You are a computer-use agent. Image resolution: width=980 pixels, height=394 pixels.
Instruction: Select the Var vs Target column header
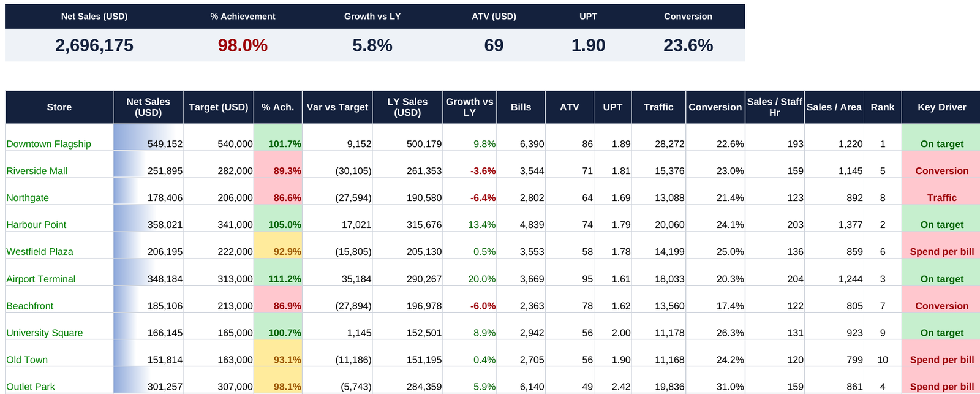(337, 107)
